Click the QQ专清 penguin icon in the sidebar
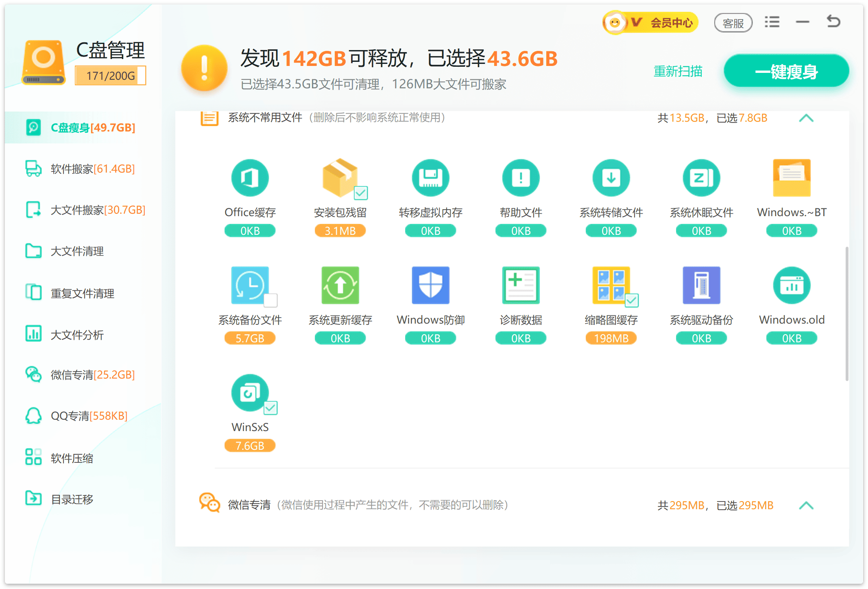The image size is (868, 589). (x=33, y=416)
